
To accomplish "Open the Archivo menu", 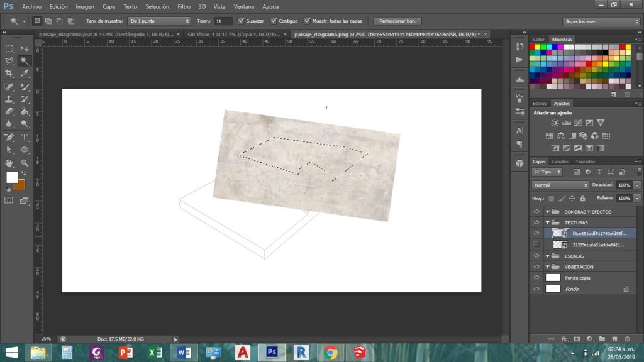I will (x=31, y=6).
